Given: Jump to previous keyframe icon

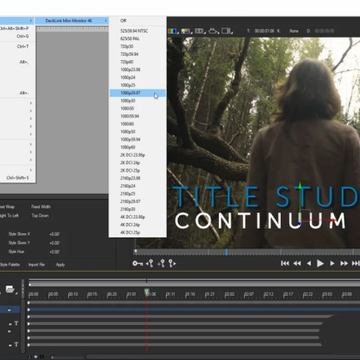Looking at the screenshot, I should pos(150,264).
